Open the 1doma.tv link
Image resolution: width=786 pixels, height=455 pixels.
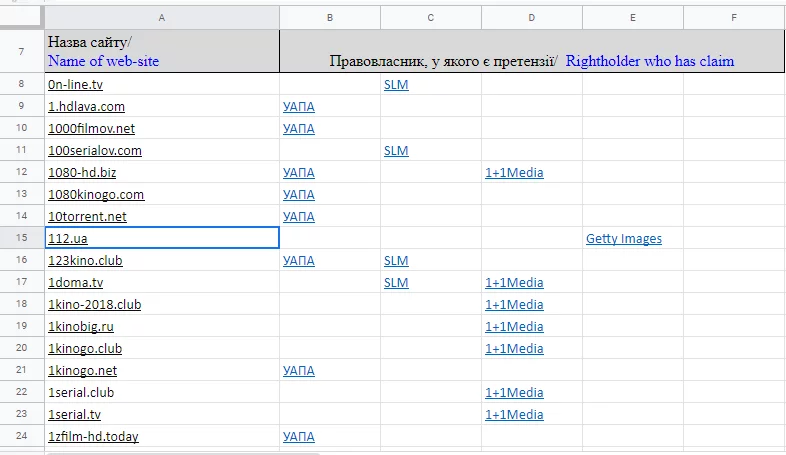76,283
